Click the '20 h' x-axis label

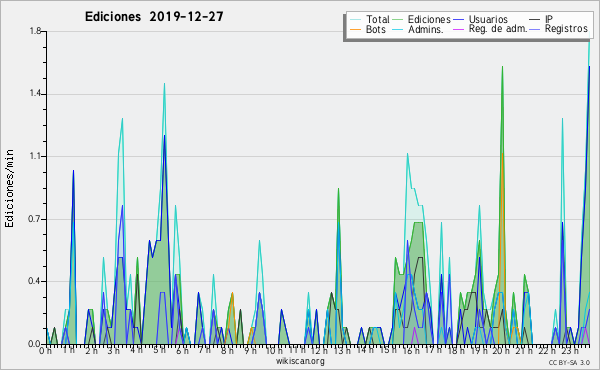point(501,350)
